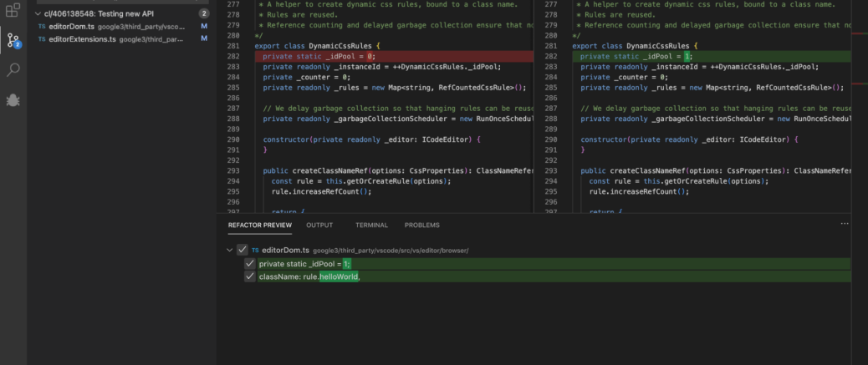Click 'rule.increaseRefCount();' in right diff
Viewport: 868px width, 365px height.
639,192
